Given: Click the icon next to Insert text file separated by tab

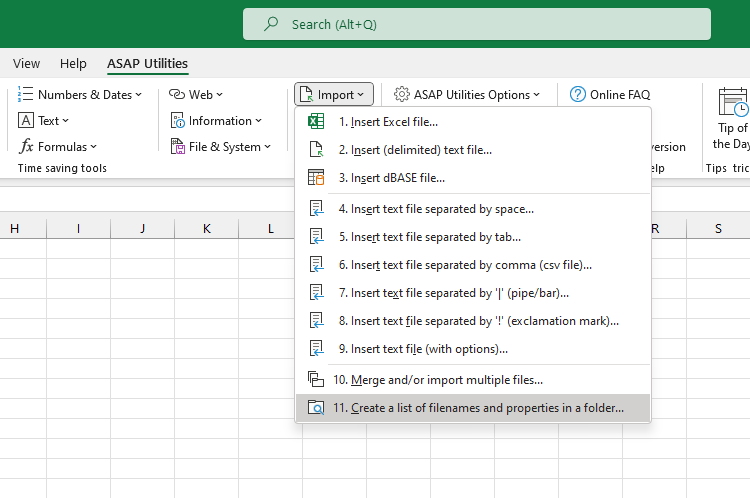Looking at the screenshot, I should pos(316,236).
